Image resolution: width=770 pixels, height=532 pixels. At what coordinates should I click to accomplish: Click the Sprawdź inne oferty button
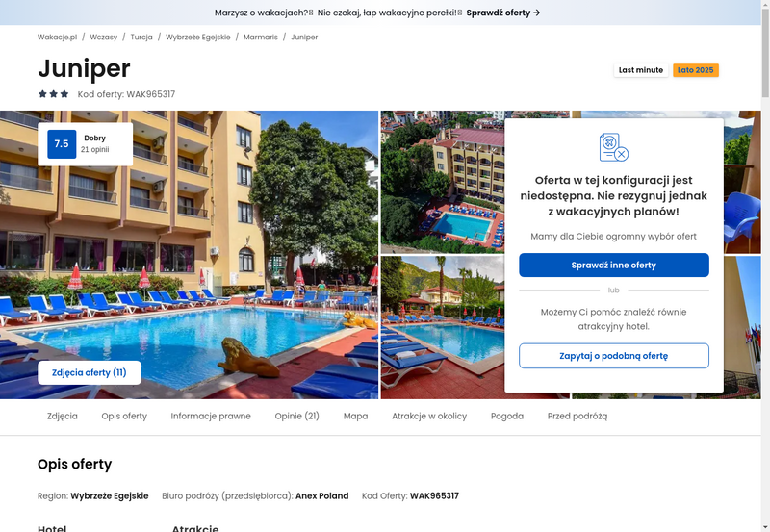[614, 265]
